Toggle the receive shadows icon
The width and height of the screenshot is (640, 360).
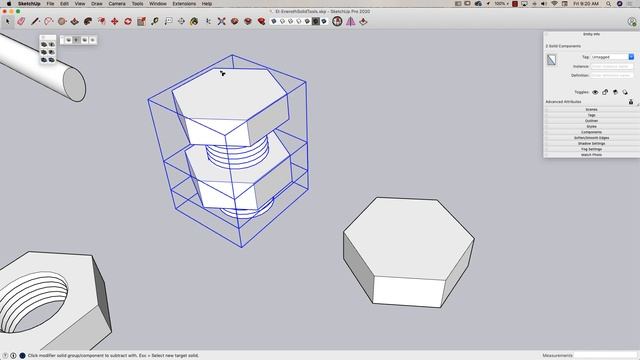click(625, 92)
